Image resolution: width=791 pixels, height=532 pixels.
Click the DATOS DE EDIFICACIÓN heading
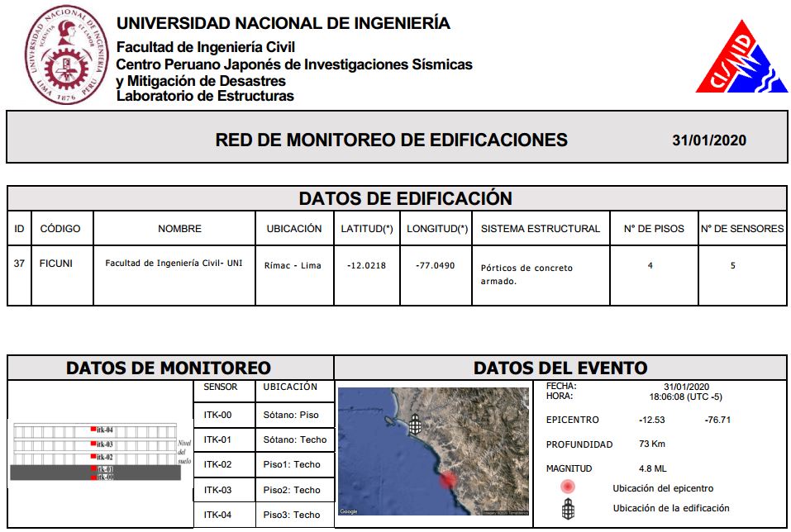pos(405,198)
